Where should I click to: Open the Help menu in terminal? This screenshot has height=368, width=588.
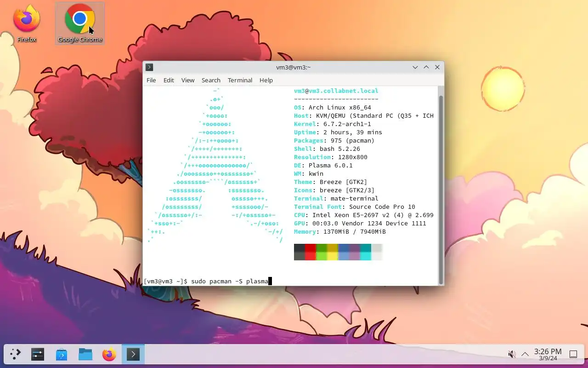click(x=266, y=80)
